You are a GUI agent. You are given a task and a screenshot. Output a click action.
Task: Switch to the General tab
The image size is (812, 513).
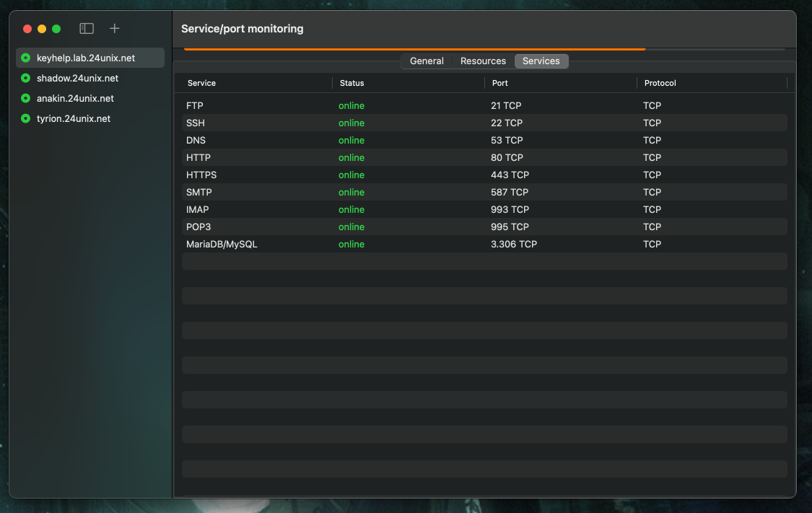pos(427,61)
